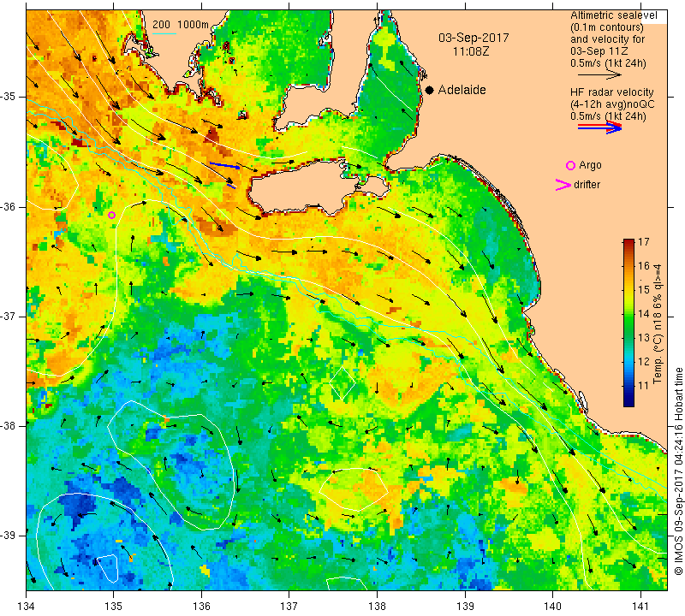Screen dimensions: 685x616
Task: Click the 14 label on the temperature scale
Action: click(644, 313)
